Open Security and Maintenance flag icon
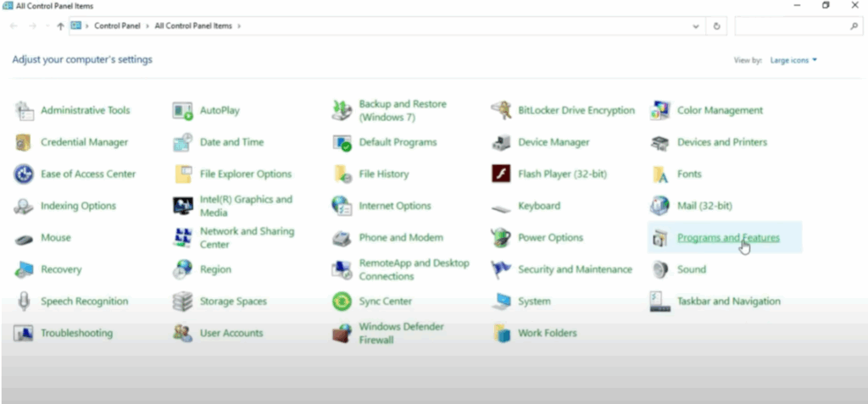 click(x=500, y=269)
